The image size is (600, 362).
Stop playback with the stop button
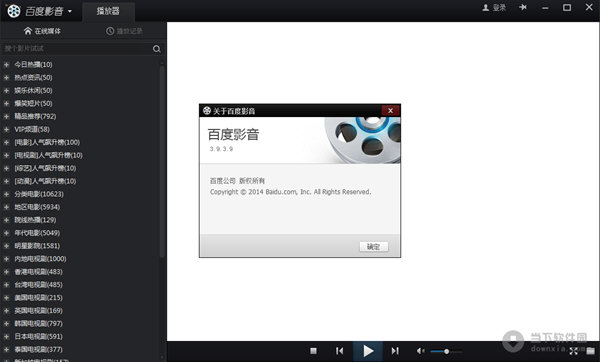click(x=313, y=351)
